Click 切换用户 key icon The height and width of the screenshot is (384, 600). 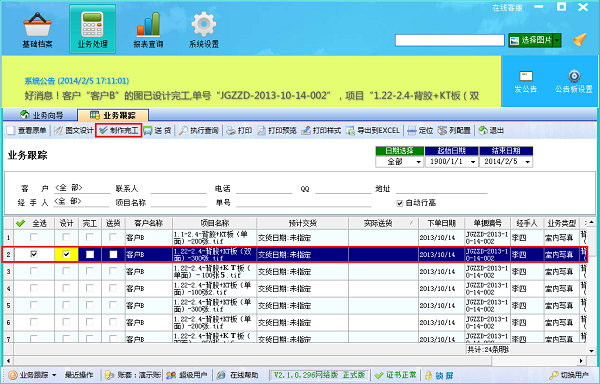(570, 375)
